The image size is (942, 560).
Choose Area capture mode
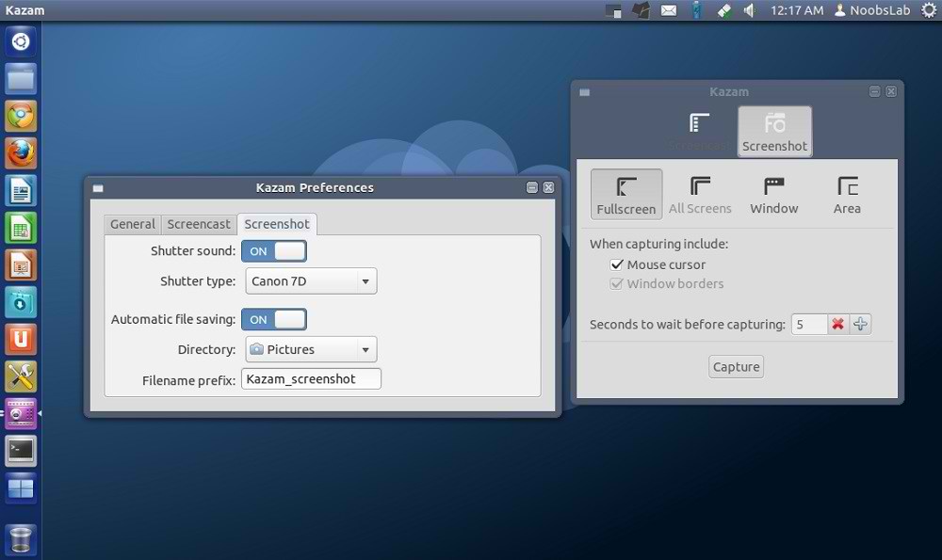(x=847, y=194)
